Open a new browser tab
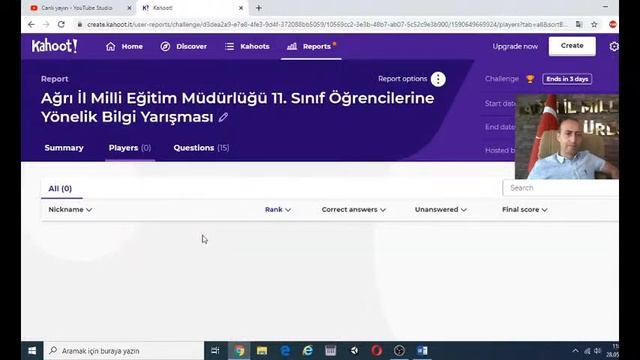 [x=259, y=8]
